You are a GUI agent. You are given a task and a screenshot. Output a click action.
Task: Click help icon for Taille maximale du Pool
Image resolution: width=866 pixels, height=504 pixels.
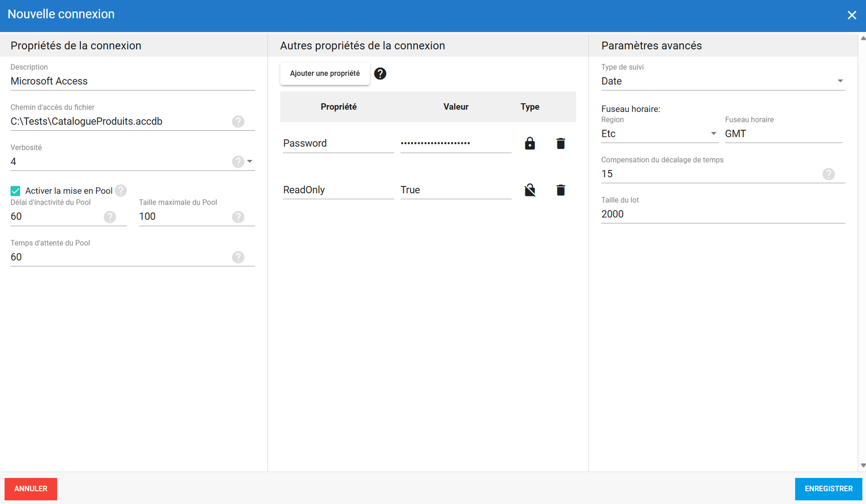[x=238, y=217]
